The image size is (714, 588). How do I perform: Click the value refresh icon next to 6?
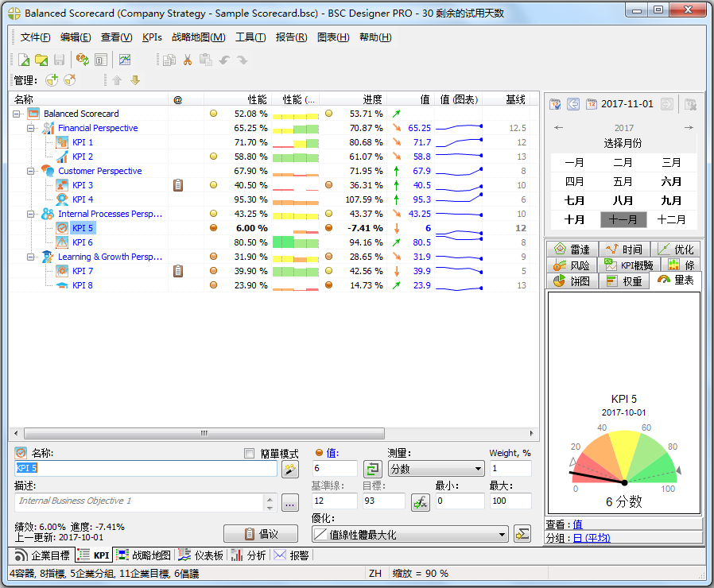(372, 469)
